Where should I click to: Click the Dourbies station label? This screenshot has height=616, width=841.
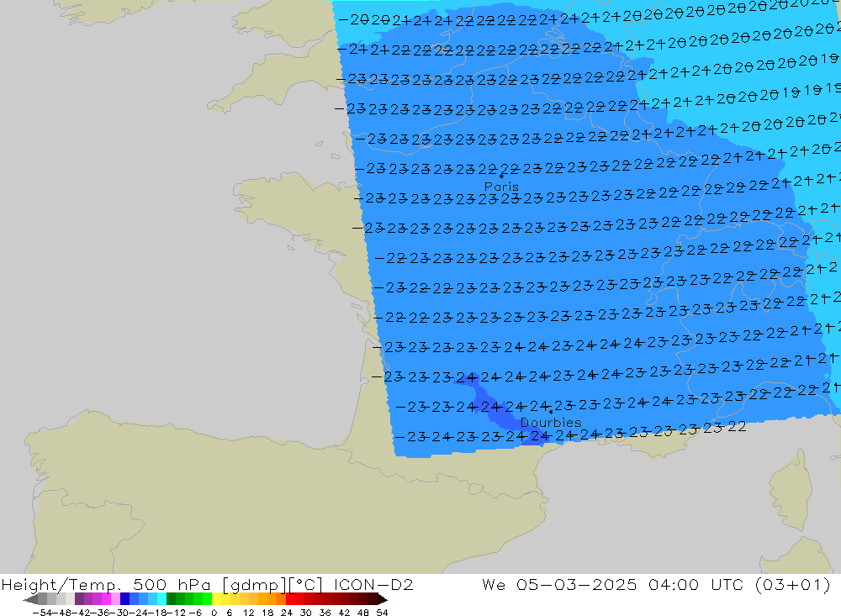pyautogui.click(x=551, y=423)
